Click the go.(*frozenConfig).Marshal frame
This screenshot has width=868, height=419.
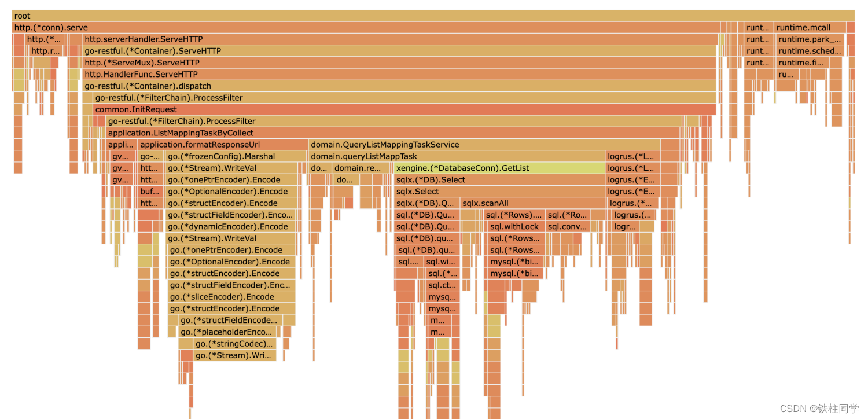[236, 156]
